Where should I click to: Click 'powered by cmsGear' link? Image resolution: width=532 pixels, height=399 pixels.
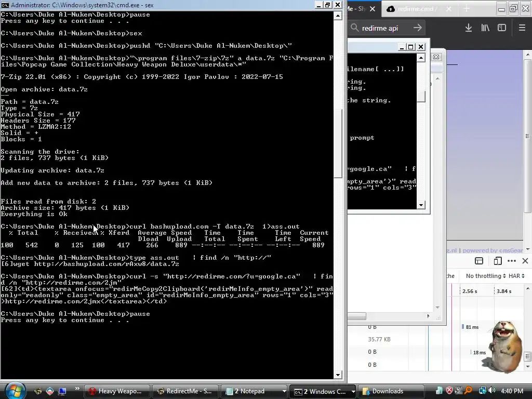pos(493,250)
